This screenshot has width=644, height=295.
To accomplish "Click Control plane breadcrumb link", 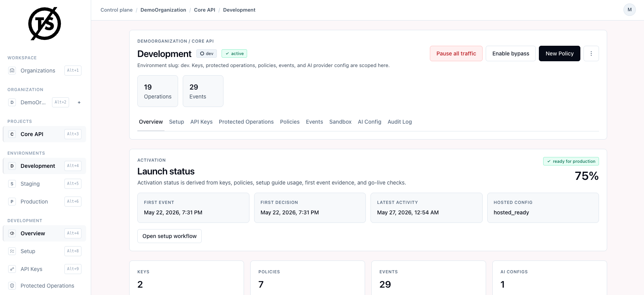I will click(116, 10).
